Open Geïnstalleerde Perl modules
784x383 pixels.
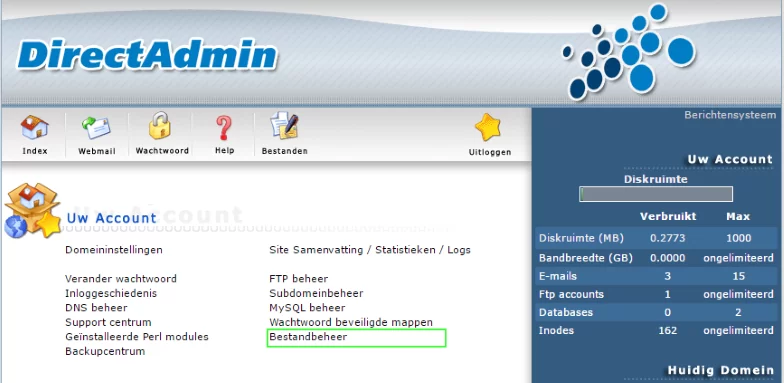pyautogui.click(x=136, y=336)
